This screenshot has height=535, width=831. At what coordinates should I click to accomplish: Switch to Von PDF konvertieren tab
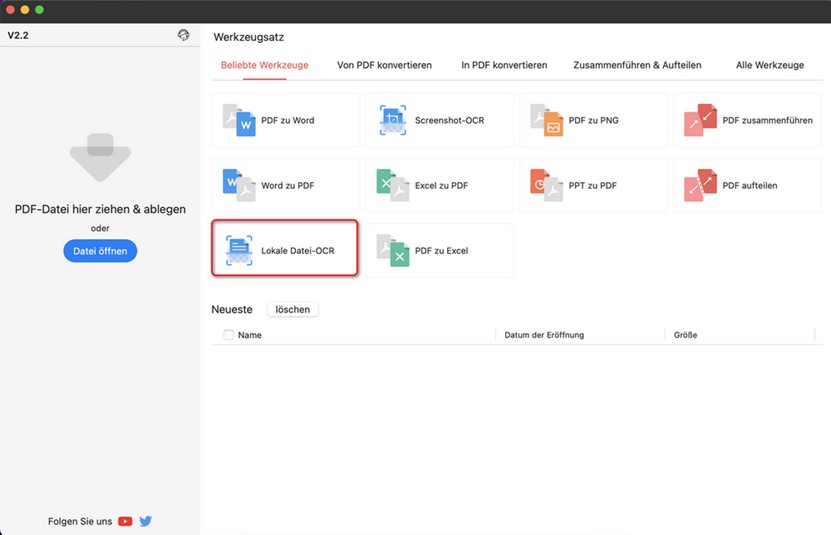point(384,65)
